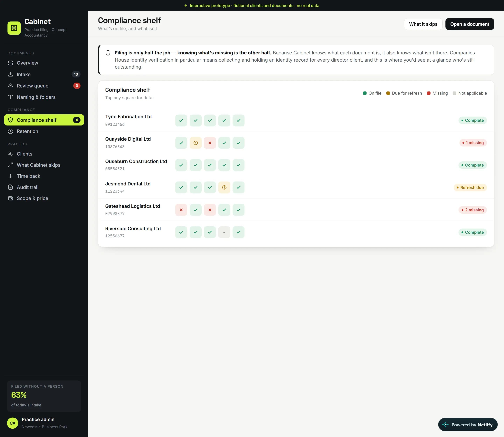Open the grey not-applicable square for Riverside Consulting
Viewport: 504px width, 437px height.
pyautogui.click(x=224, y=232)
